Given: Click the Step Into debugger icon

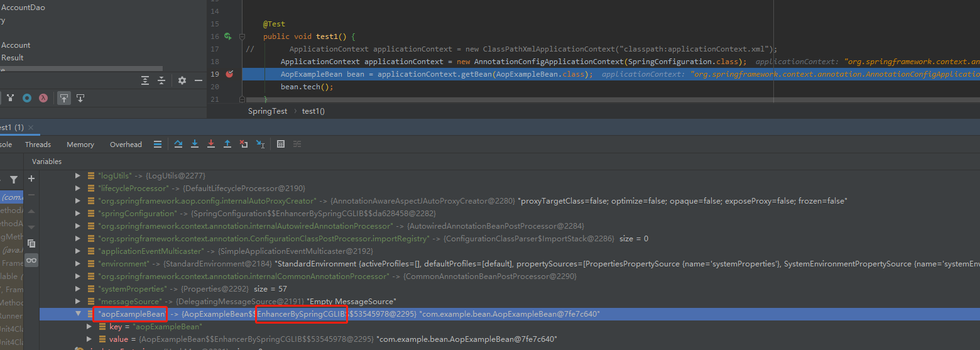Looking at the screenshot, I should (195, 145).
